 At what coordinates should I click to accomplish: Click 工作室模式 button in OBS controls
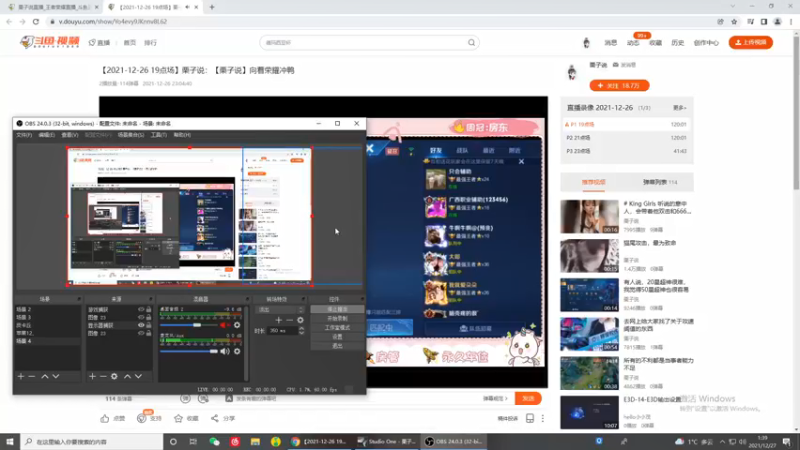pos(337,328)
